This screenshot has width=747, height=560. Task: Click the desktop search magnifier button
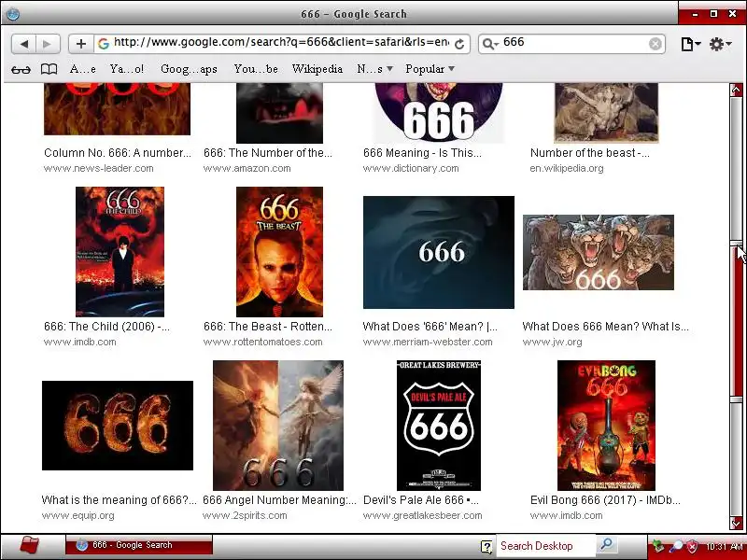point(606,545)
